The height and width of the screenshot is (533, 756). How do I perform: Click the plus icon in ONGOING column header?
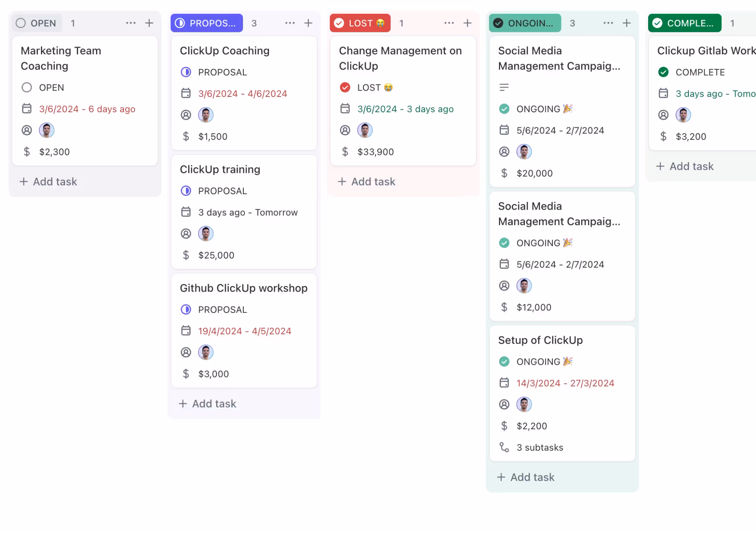pos(626,23)
